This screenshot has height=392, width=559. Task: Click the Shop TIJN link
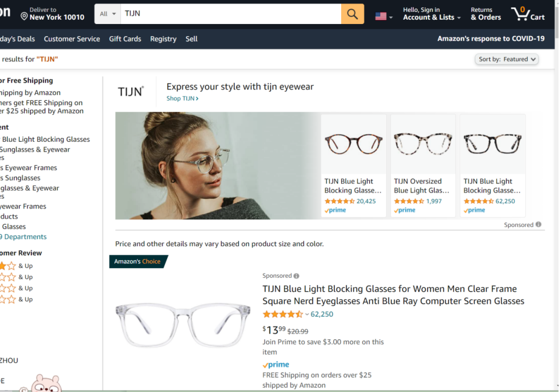182,98
